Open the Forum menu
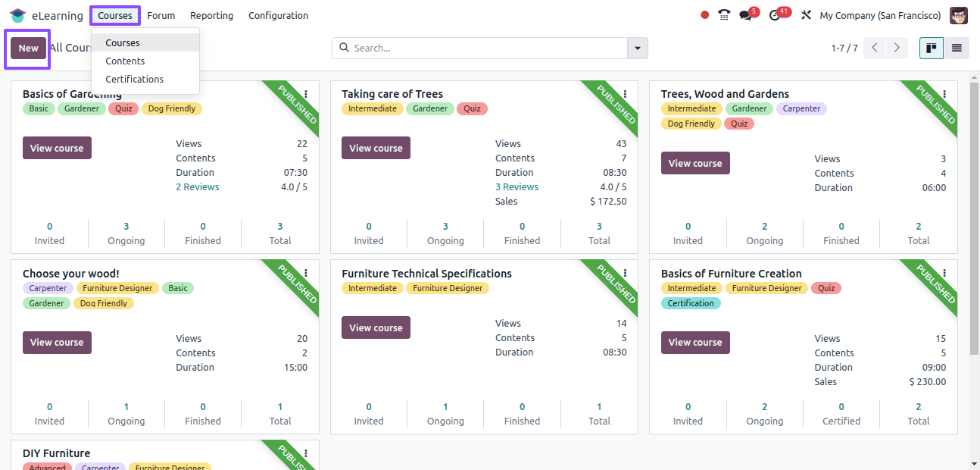Viewport: 980px width, 470px height. tap(161, 15)
